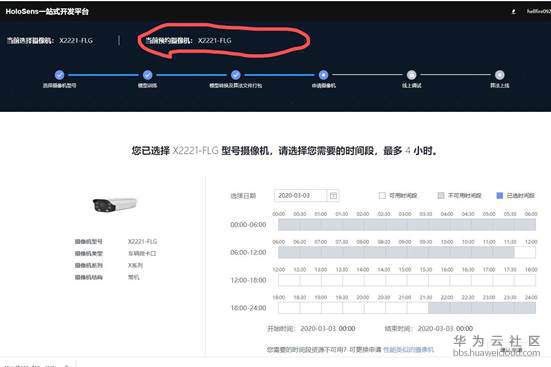This screenshot has width=551, height=367.
Task: Click the X2221-FLG camera thumbnail image
Action: [114, 205]
